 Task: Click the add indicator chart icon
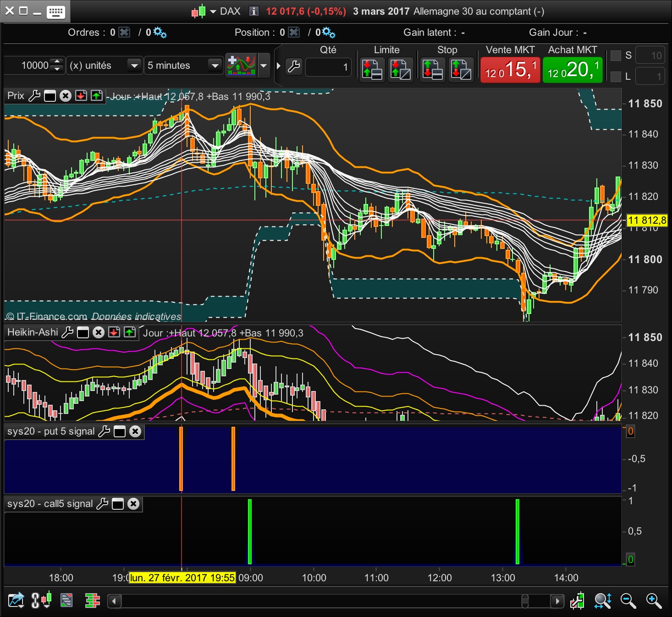point(242,66)
